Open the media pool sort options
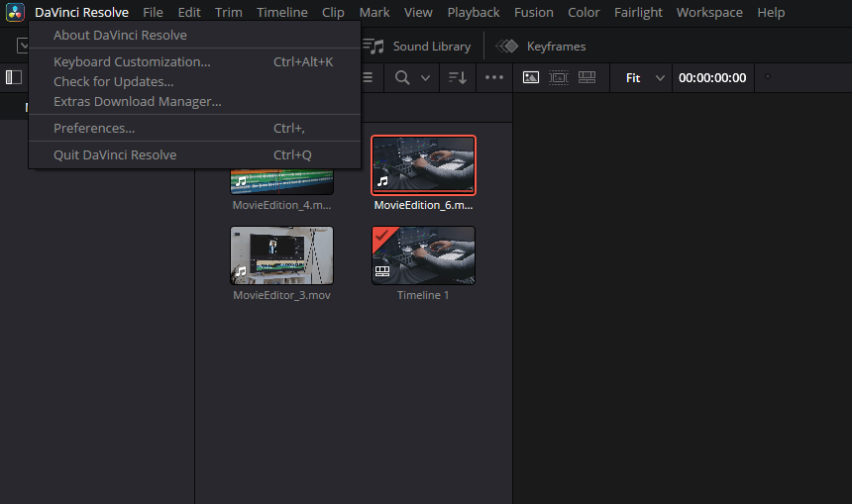The image size is (852, 504). pos(457,77)
